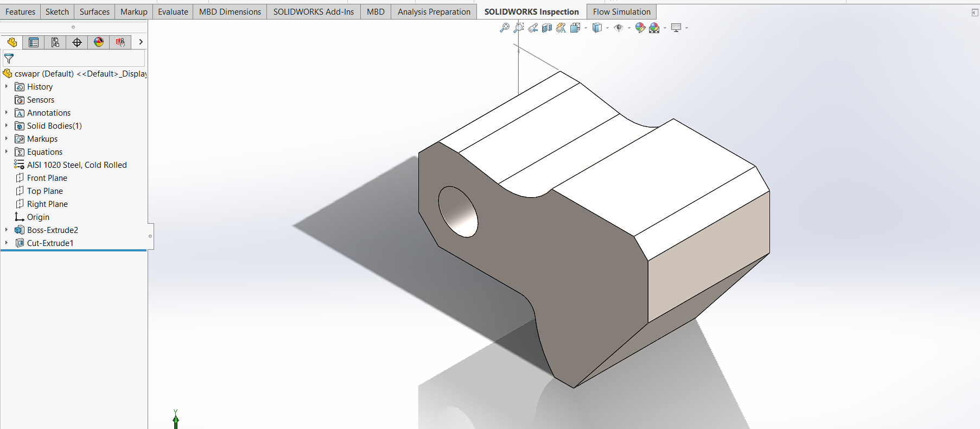Click the Edit Appearance icon
This screenshot has height=429, width=980.
click(x=640, y=28)
